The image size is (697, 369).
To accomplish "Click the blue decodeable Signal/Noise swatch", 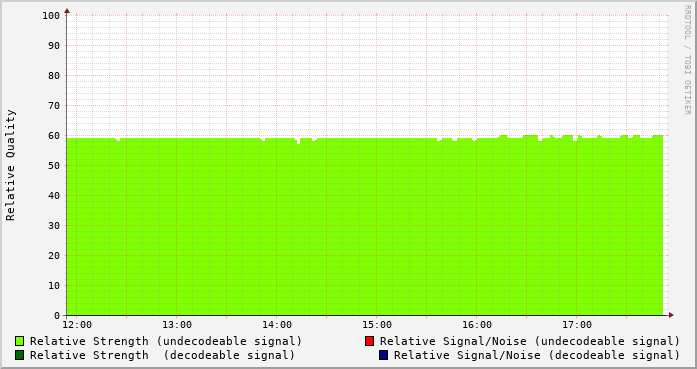I will pos(384,355).
